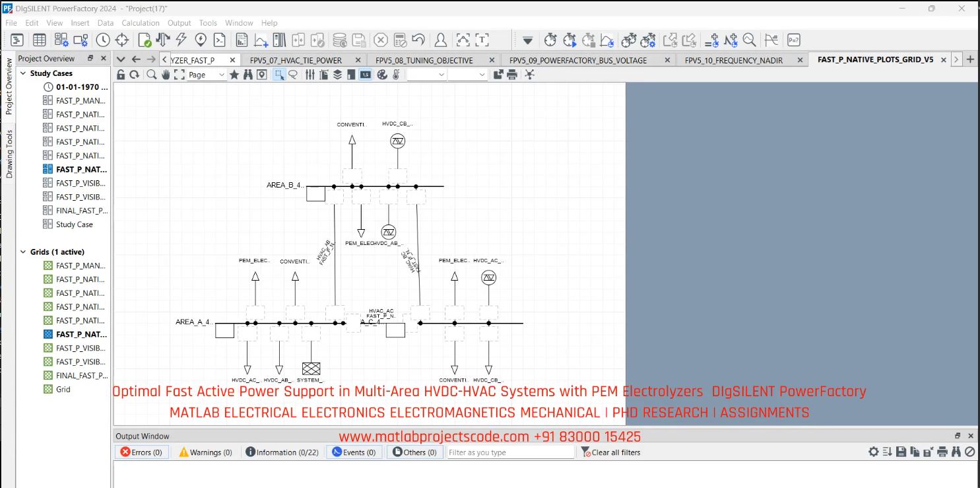
Task: Open Network Model Manager table icon
Action: tap(39, 40)
